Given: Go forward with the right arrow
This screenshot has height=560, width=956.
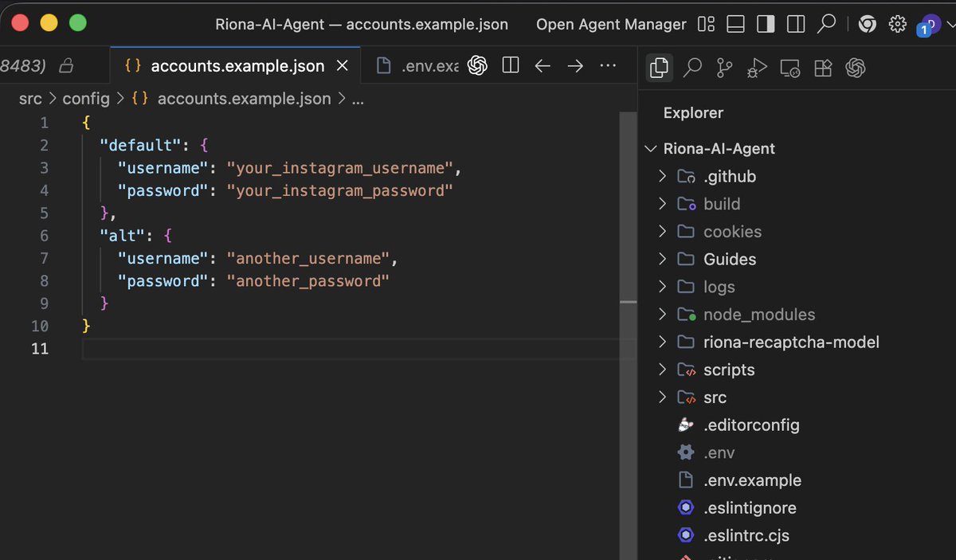Looking at the screenshot, I should click(575, 65).
